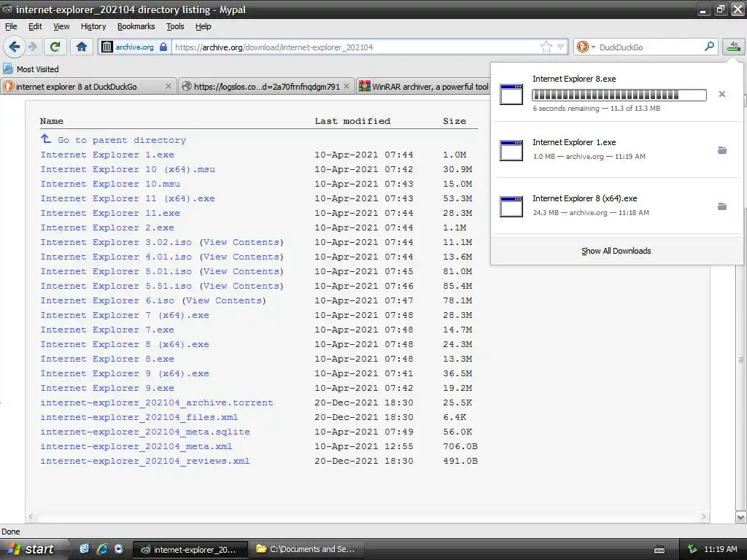Click internet-explorer_202104_meta.sqlite link
Screen dimensions: 747x560
point(145,432)
